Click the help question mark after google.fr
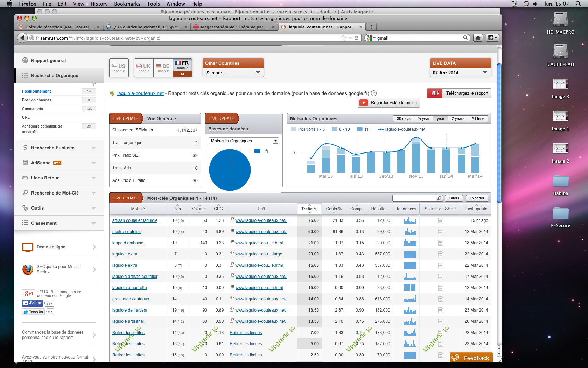Image resolution: width=588 pixels, height=368 pixels. [374, 93]
